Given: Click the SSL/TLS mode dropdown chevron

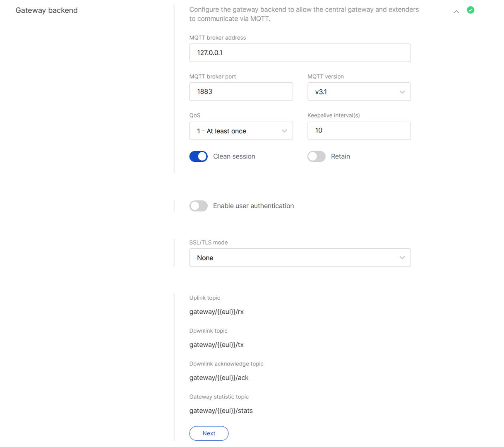Looking at the screenshot, I should click(x=402, y=257).
